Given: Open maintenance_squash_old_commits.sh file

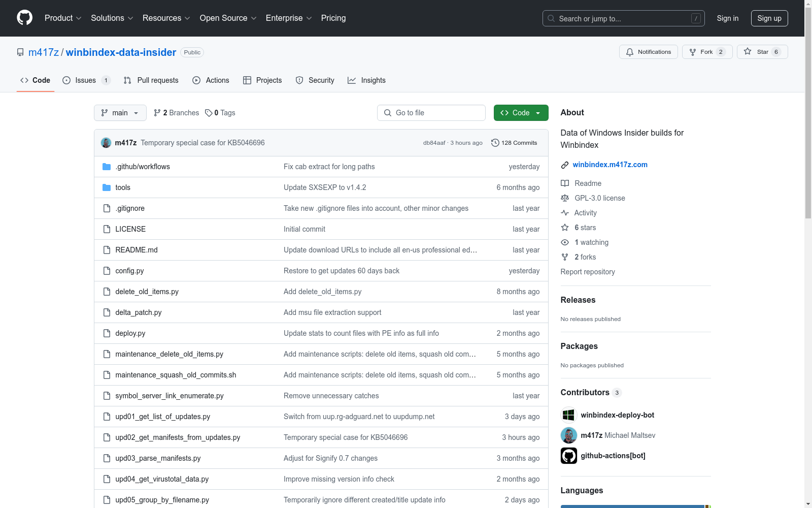Looking at the screenshot, I should tap(176, 375).
